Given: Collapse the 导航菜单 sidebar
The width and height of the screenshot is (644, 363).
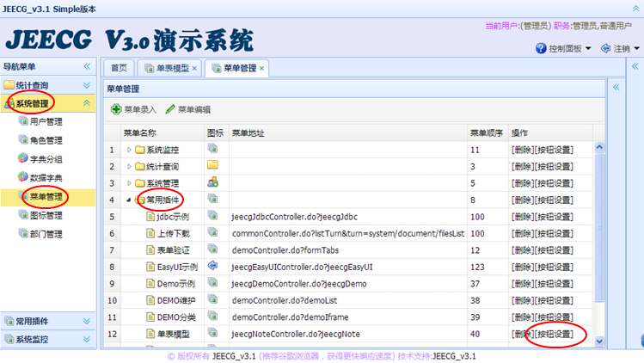Looking at the screenshot, I should (x=87, y=66).
